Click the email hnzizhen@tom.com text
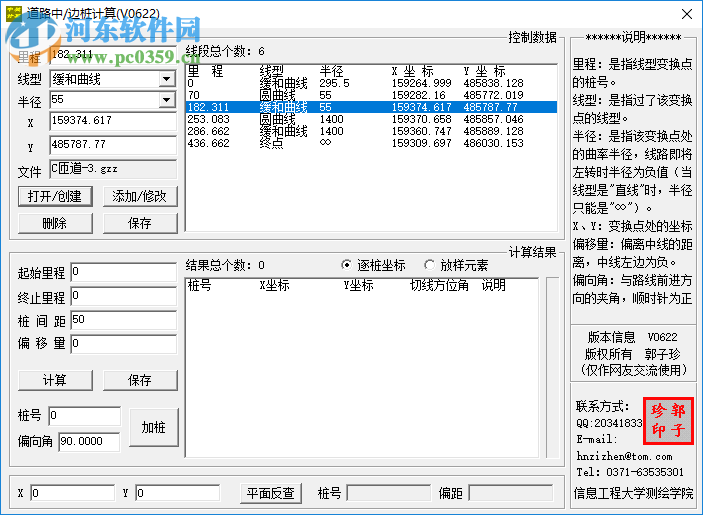This screenshot has height=515, width=703. tap(624, 456)
